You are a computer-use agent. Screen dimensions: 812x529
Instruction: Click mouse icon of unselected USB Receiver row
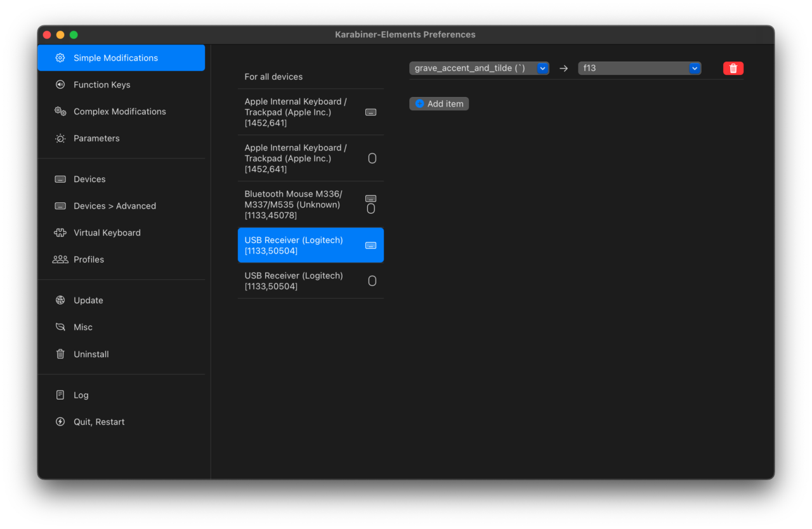pyautogui.click(x=372, y=281)
